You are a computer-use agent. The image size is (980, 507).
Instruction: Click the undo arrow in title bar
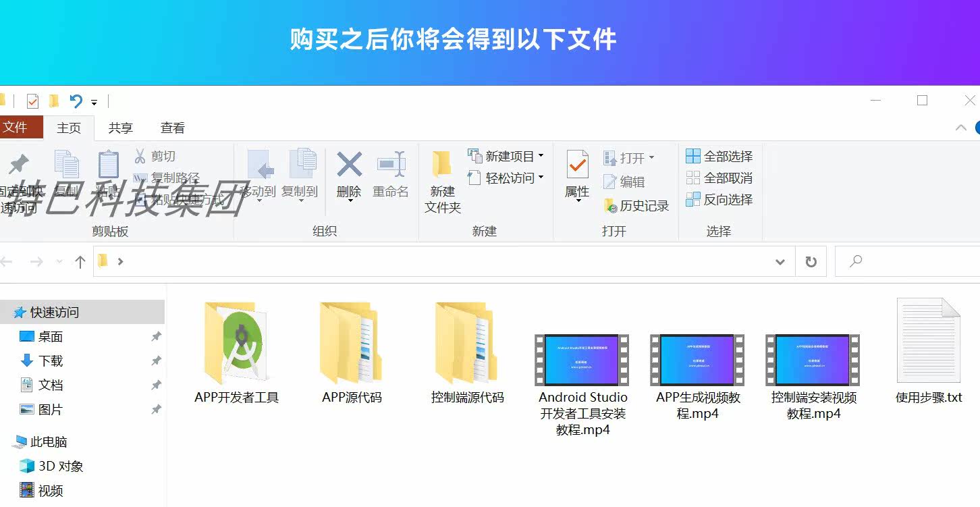(76, 101)
